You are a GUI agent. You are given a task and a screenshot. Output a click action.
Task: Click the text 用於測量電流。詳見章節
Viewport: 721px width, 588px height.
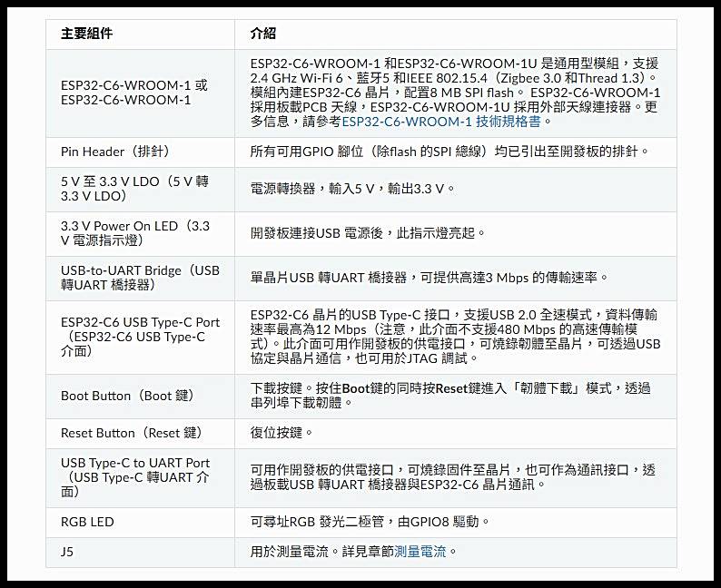coord(321,552)
